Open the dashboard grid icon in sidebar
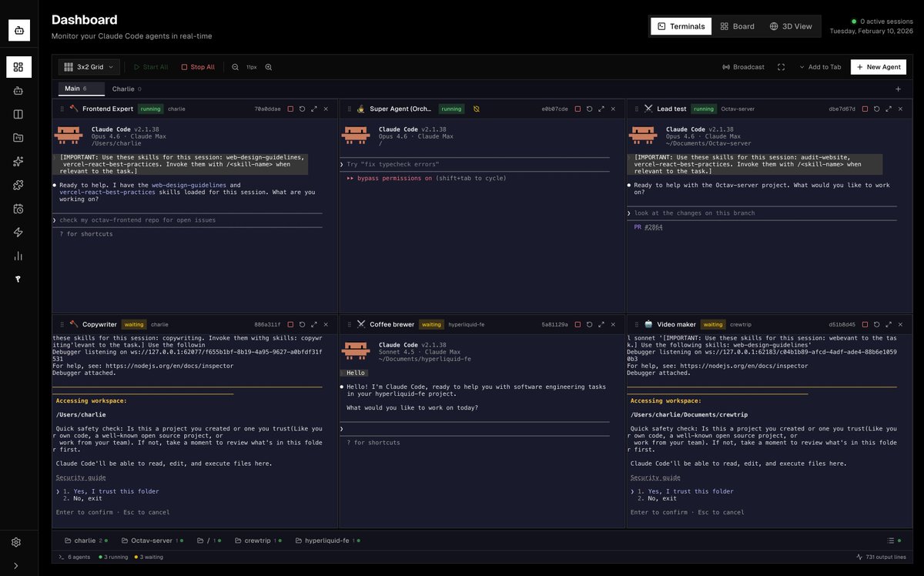Image resolution: width=924 pixels, height=576 pixels. [18, 67]
